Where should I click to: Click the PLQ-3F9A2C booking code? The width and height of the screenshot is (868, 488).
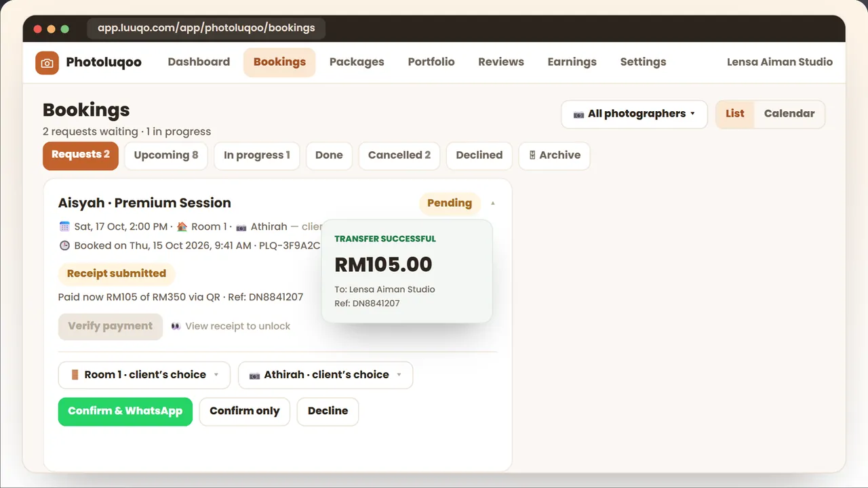pos(290,246)
